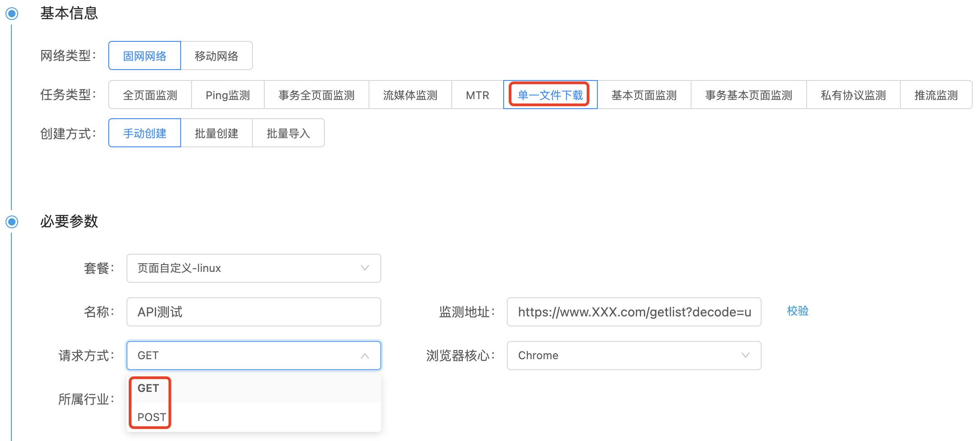Choose 批量创建 creation method
Image resolution: width=980 pixels, height=441 pixels.
point(216,133)
